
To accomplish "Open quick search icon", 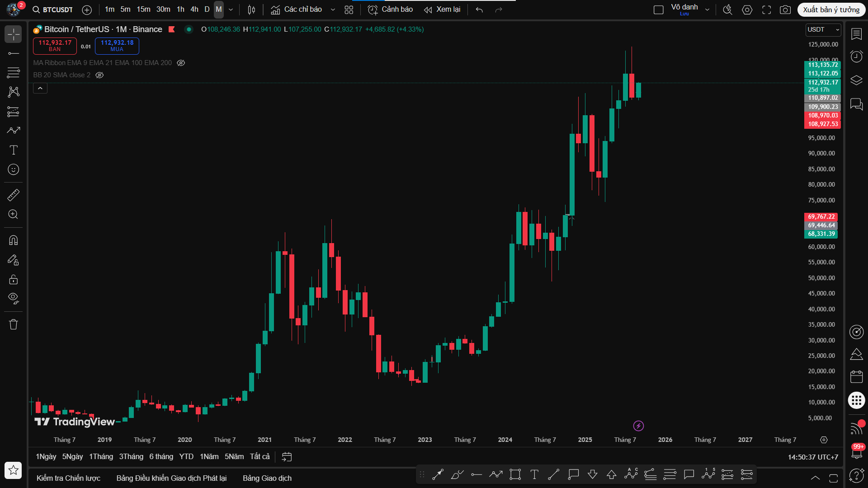I will [727, 9].
